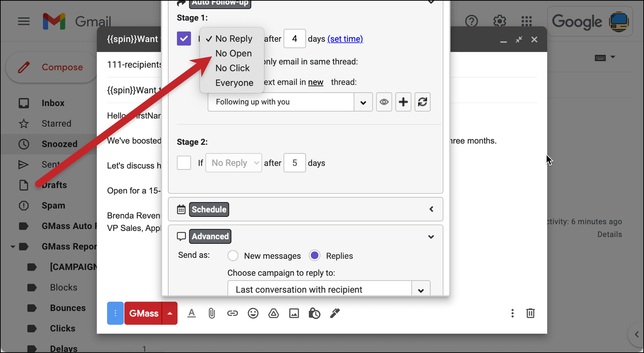Open the Clicks label
Screen dimensions: 644x353
point(62,328)
